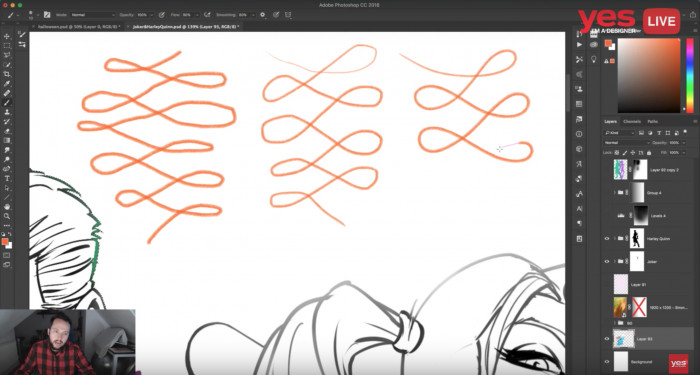700x375 pixels.
Task: Open the 3D panel cube icon
Action: pos(579,149)
